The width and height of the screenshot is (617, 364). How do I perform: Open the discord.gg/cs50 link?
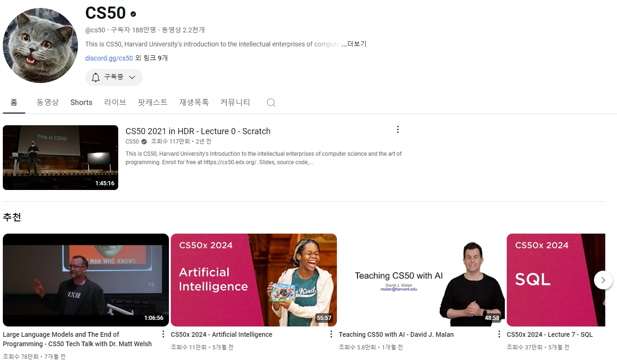pyautogui.click(x=109, y=58)
